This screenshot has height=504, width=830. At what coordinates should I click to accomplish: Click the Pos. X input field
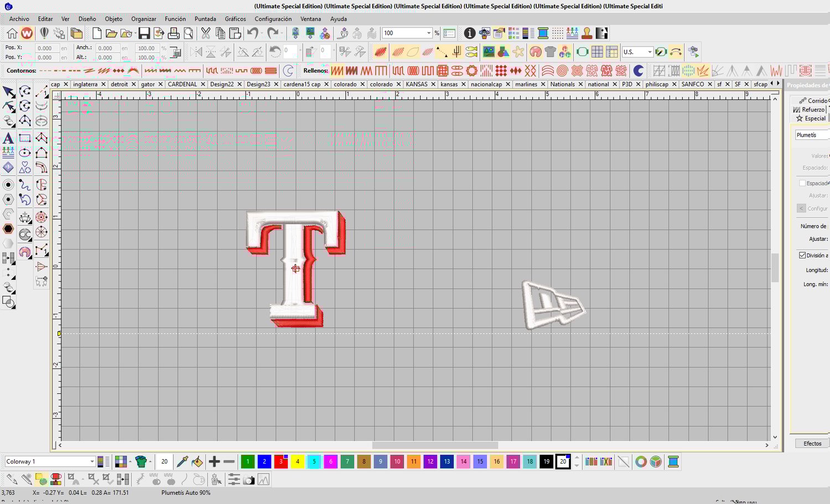click(x=46, y=48)
